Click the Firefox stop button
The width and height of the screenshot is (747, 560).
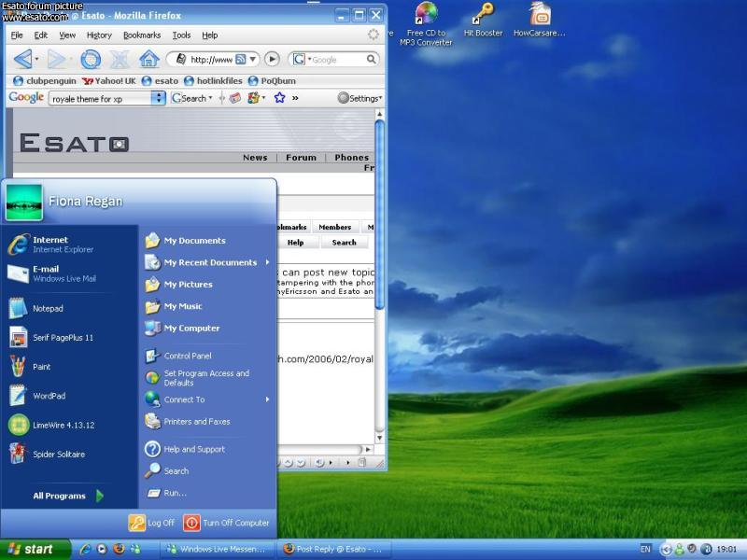click(120, 60)
